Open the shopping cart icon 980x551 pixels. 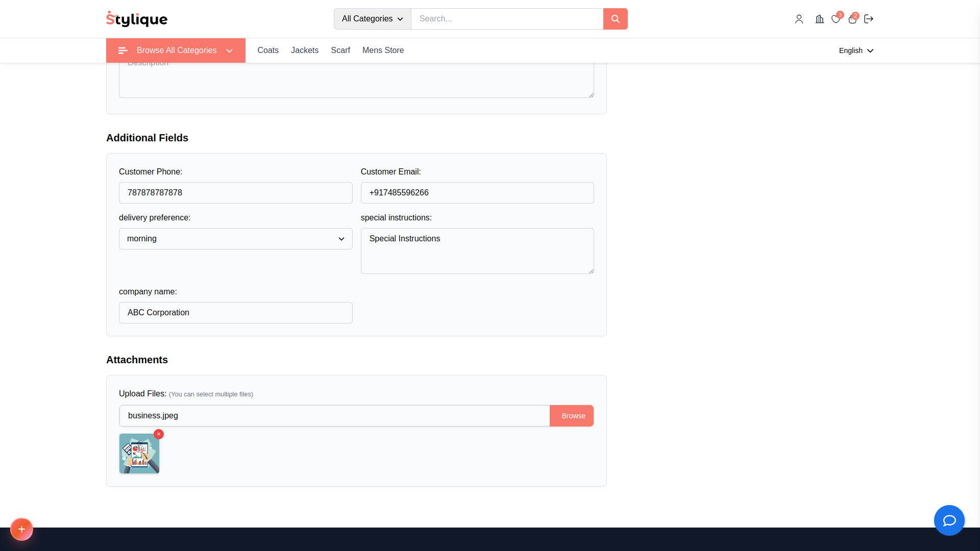coord(852,19)
